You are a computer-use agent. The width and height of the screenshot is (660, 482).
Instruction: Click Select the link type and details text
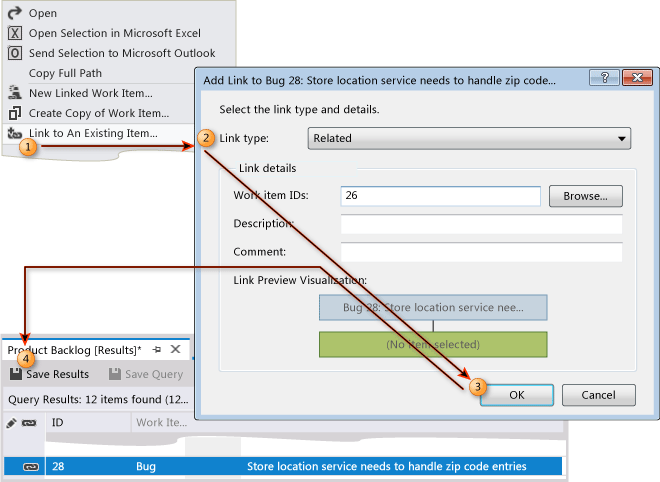(x=299, y=109)
